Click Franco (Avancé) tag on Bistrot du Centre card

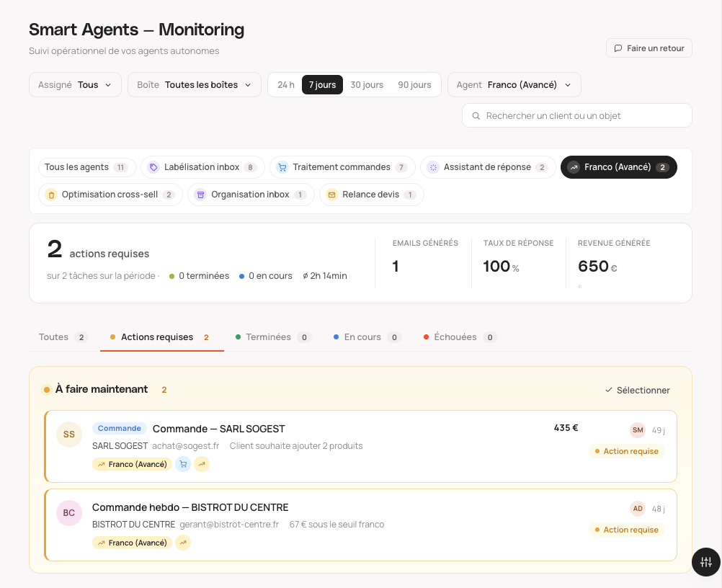(132, 543)
